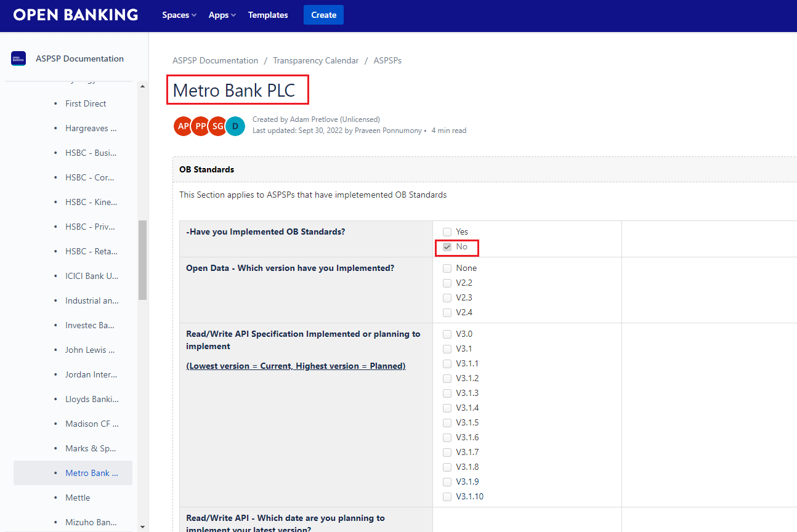Open ASPSP Documentation space title in sidebar
The image size is (797, 532).
(80, 58)
